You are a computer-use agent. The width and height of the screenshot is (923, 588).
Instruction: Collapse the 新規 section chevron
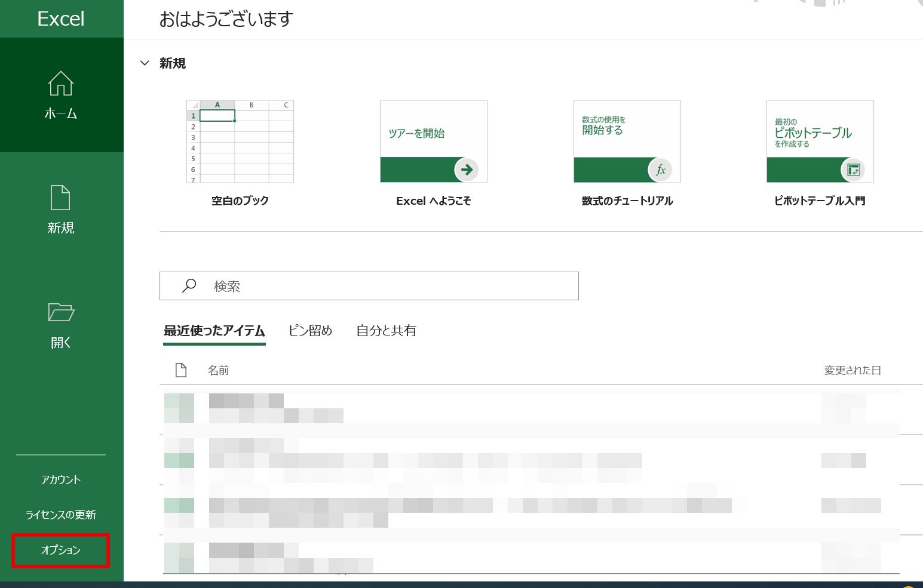pos(145,63)
